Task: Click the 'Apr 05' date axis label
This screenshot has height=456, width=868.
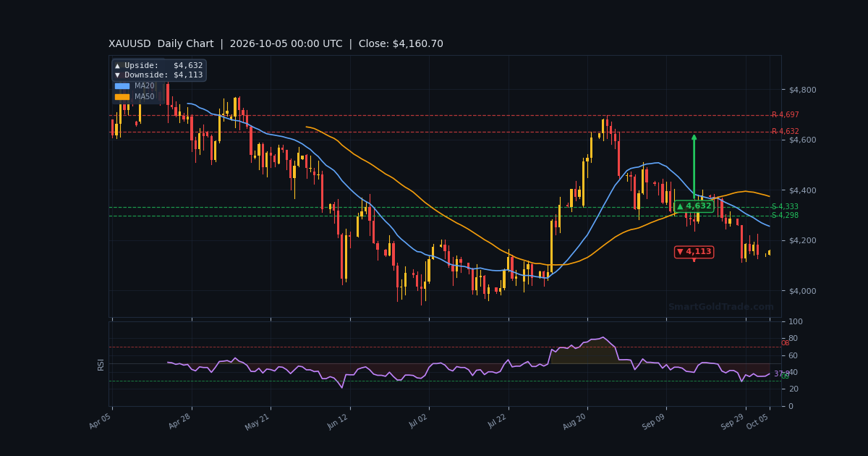Action: pos(101,421)
